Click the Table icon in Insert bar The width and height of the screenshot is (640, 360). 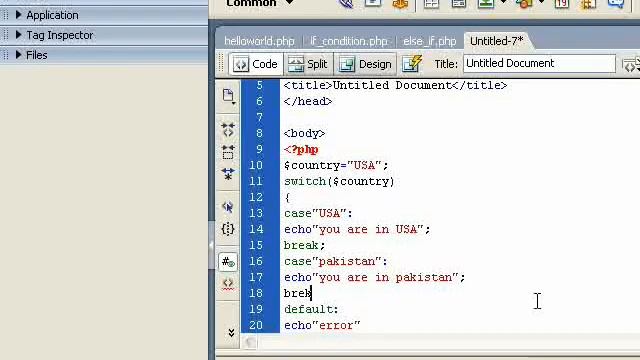pyautogui.click(x=431, y=4)
